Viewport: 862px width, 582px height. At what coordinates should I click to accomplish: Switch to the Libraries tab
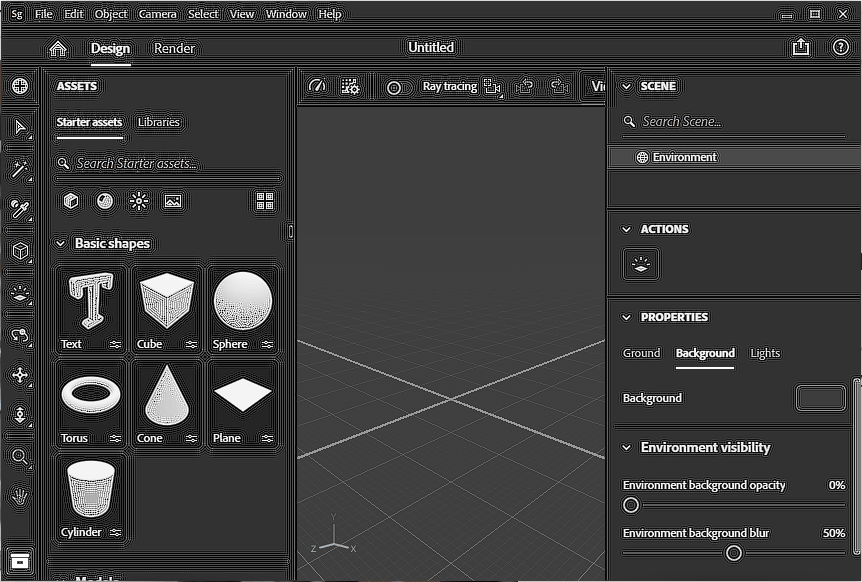coord(158,122)
